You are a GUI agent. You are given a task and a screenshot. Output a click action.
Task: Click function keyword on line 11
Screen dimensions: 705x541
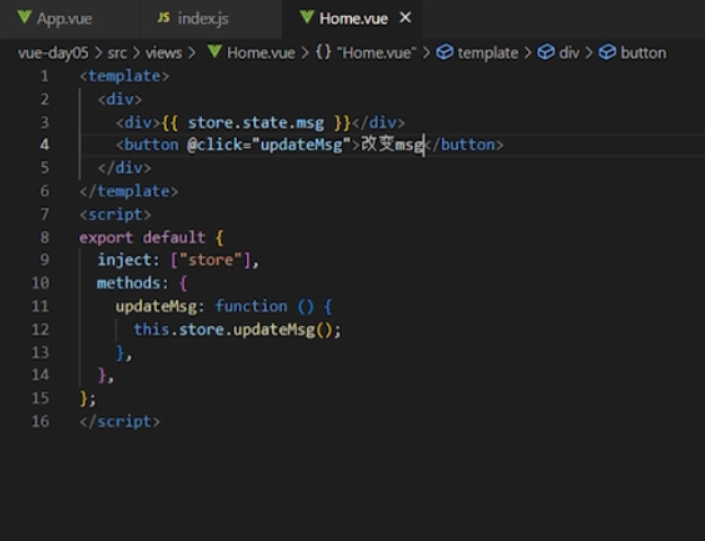click(x=251, y=307)
